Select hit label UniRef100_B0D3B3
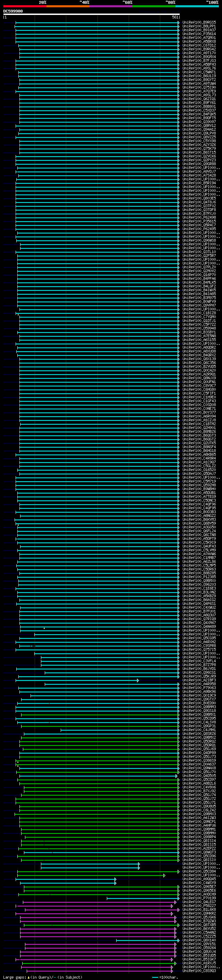Viewport: 222px width, 980px height. click(x=199, y=512)
